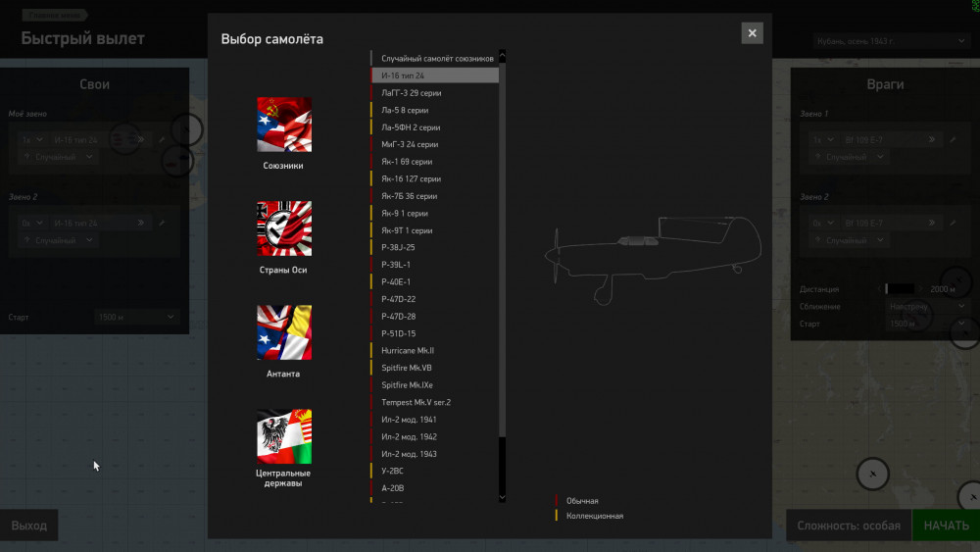Select Spitfire Mk.IXe aircraft
Viewport: 980px width, 552px height.
[434, 385]
